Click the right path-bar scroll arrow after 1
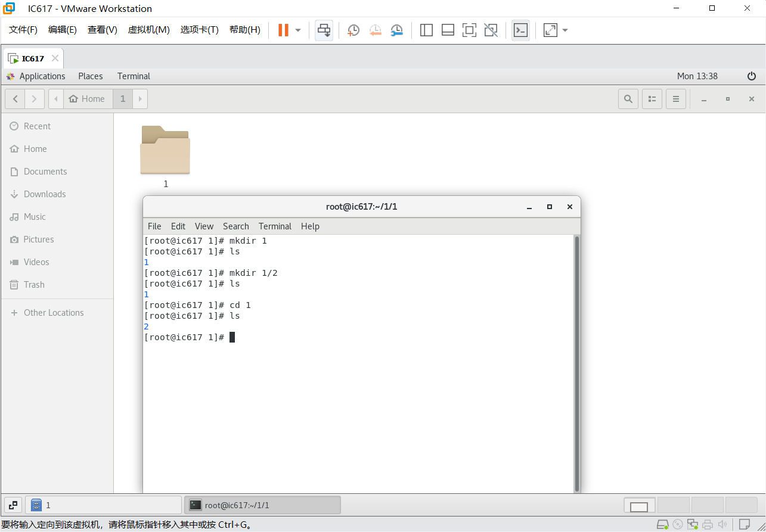766x532 pixels. [140, 99]
